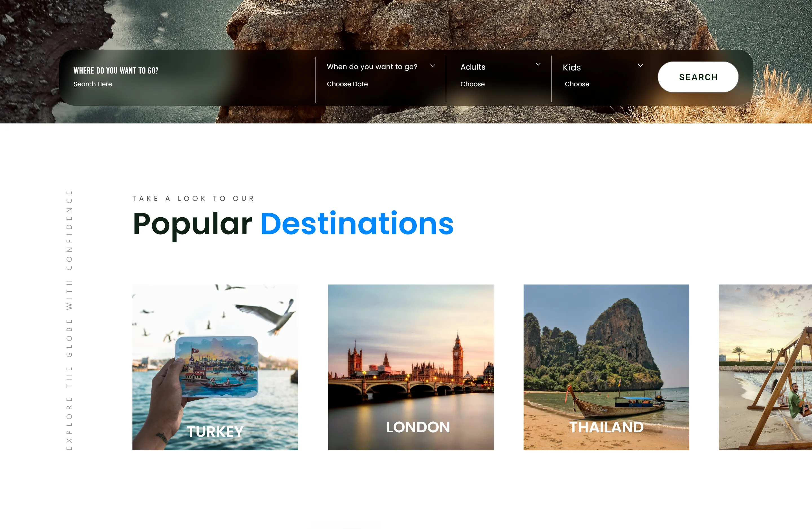Click the SEARCH button
812x529 pixels.
698,77
